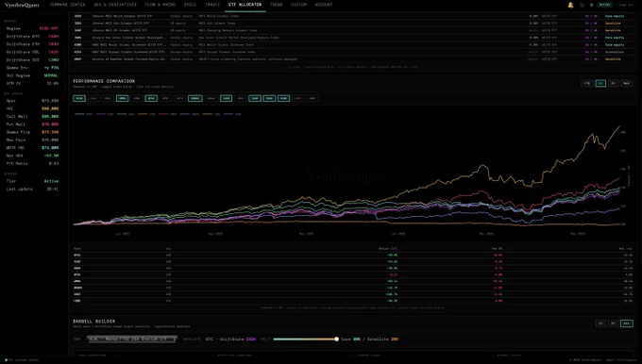Open the Trend tab
Image resolution: width=642 pixels, height=364 pixels.
click(x=277, y=5)
